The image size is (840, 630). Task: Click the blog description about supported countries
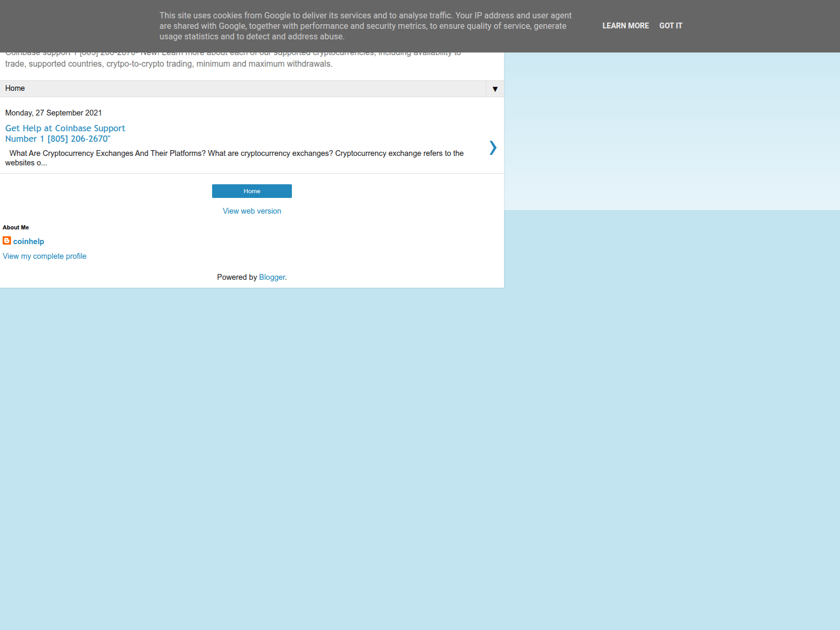coord(169,64)
